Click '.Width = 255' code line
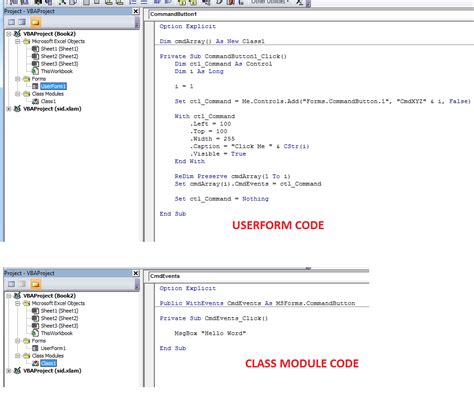 tap(212, 139)
